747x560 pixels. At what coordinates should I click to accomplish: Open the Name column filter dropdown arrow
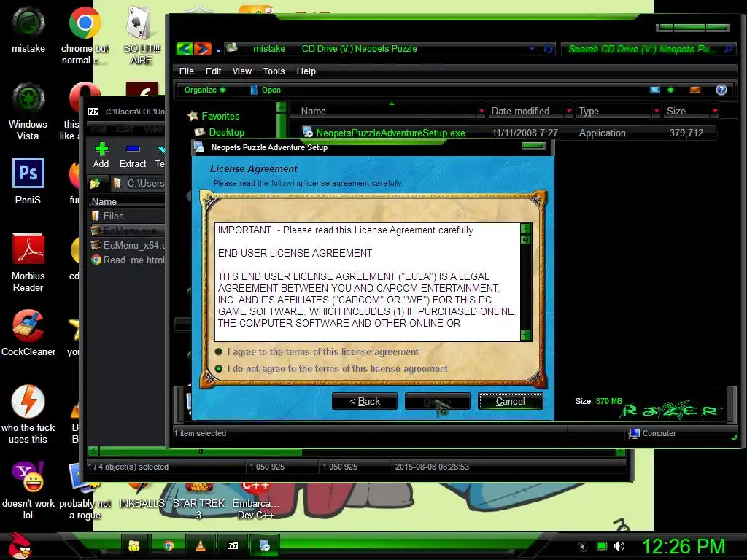[x=481, y=112]
